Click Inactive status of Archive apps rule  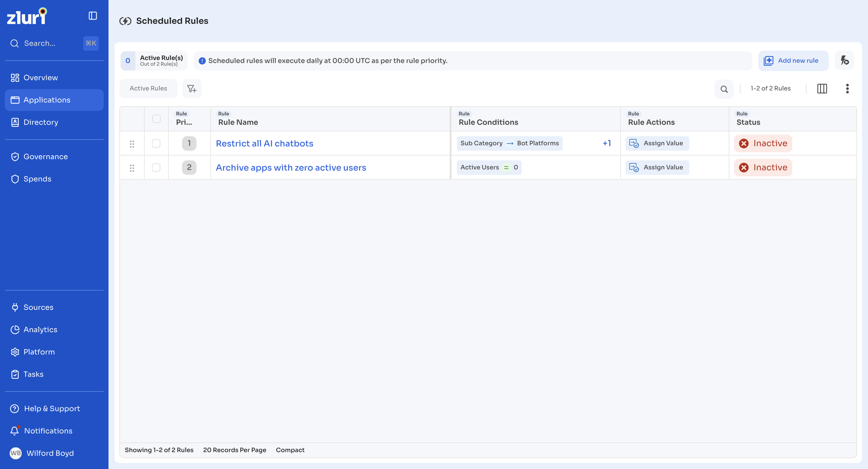pyautogui.click(x=763, y=168)
